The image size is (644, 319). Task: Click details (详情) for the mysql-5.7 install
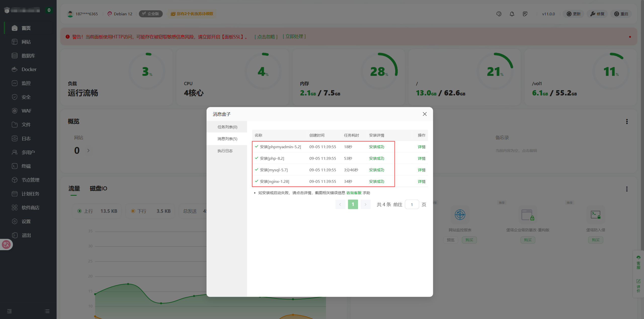[x=421, y=170]
